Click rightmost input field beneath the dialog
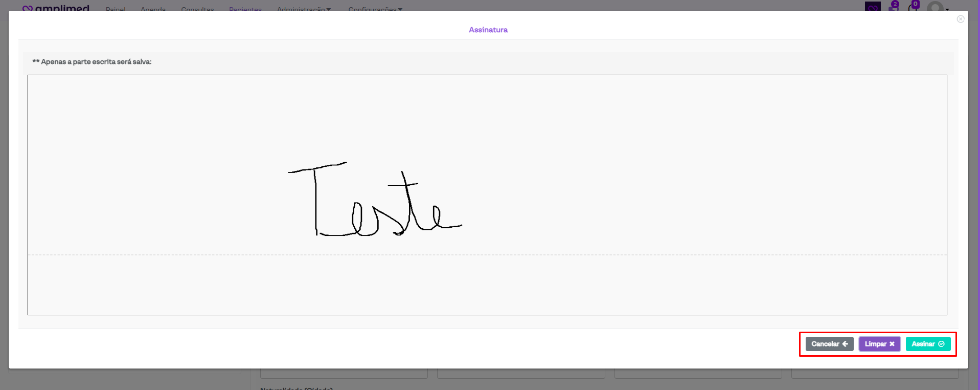The width and height of the screenshot is (980, 390). [x=874, y=374]
